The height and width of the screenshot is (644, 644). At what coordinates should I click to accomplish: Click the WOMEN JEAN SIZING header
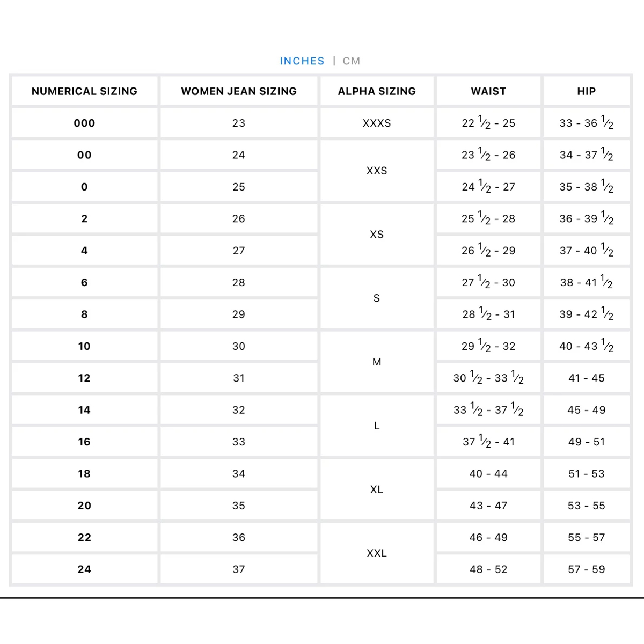(x=239, y=91)
